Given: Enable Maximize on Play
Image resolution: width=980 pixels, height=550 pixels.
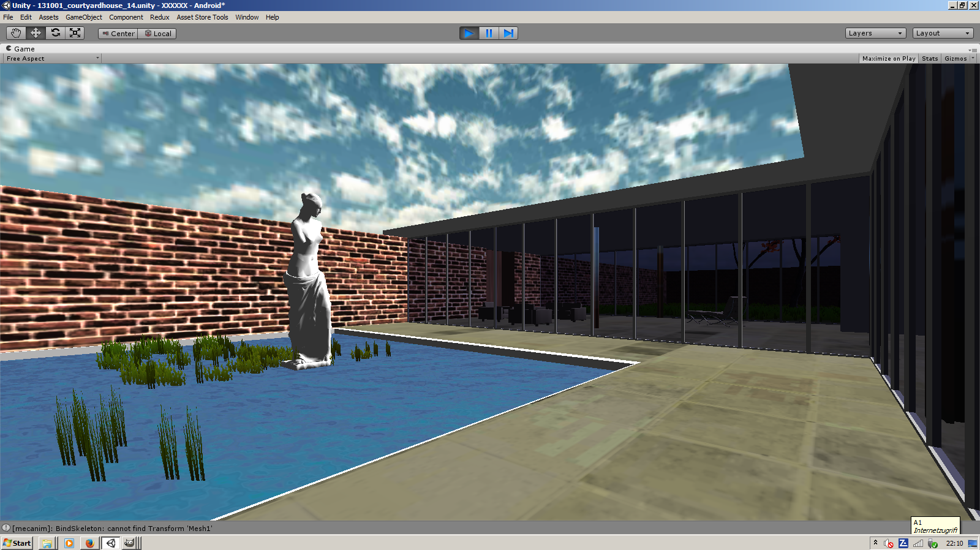Looking at the screenshot, I should tap(889, 59).
